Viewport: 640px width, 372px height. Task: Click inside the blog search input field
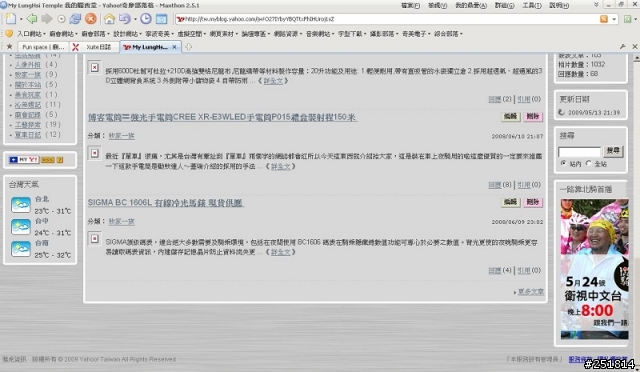pyautogui.click(x=579, y=151)
